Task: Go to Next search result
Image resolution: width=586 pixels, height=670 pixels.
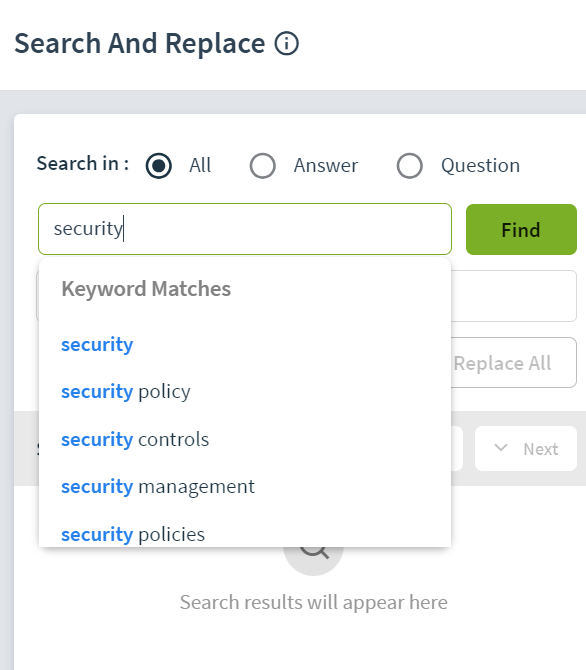Action: [526, 449]
